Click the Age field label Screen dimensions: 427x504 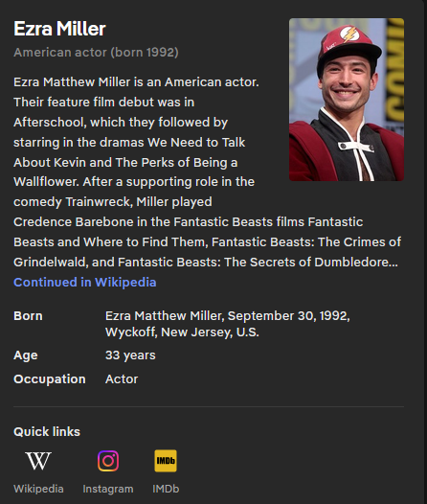click(x=26, y=355)
